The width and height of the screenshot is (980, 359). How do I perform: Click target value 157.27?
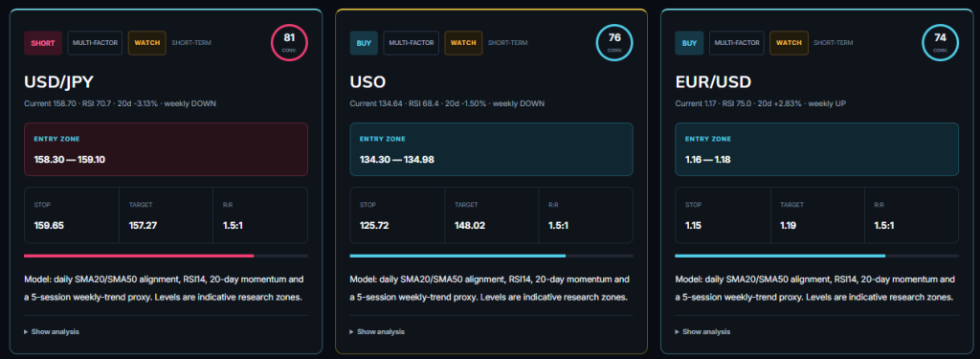click(144, 225)
